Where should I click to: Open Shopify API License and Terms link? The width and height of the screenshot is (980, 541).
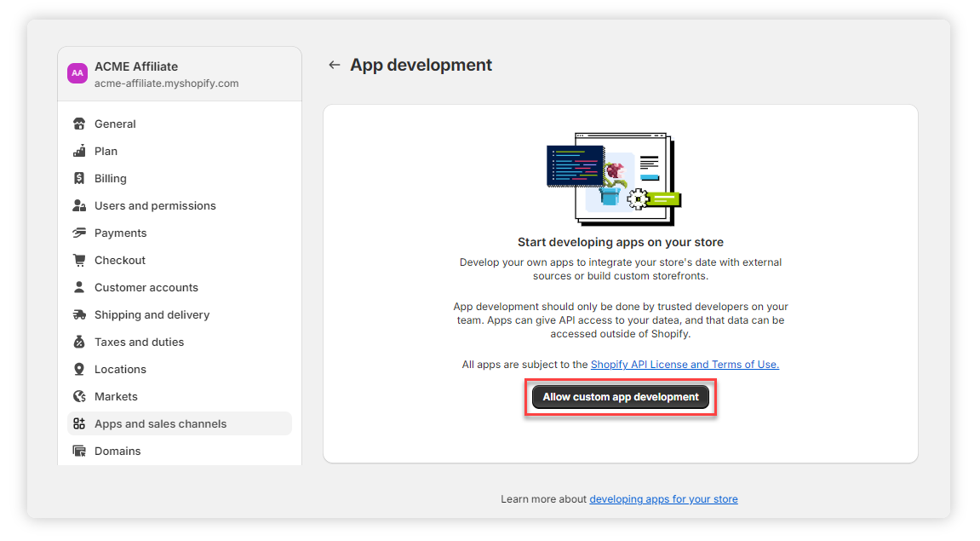click(x=685, y=365)
